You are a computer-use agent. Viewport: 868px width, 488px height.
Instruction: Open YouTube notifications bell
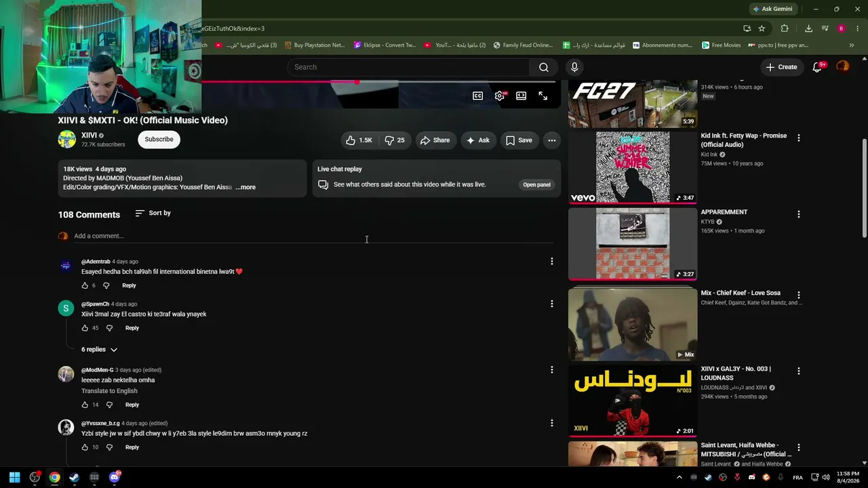pyautogui.click(x=817, y=67)
